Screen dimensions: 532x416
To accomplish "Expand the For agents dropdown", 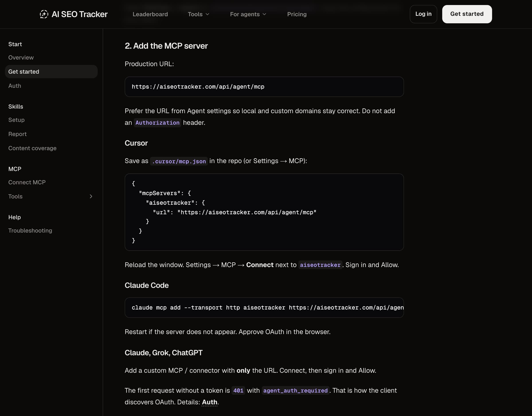I will [x=248, y=14].
